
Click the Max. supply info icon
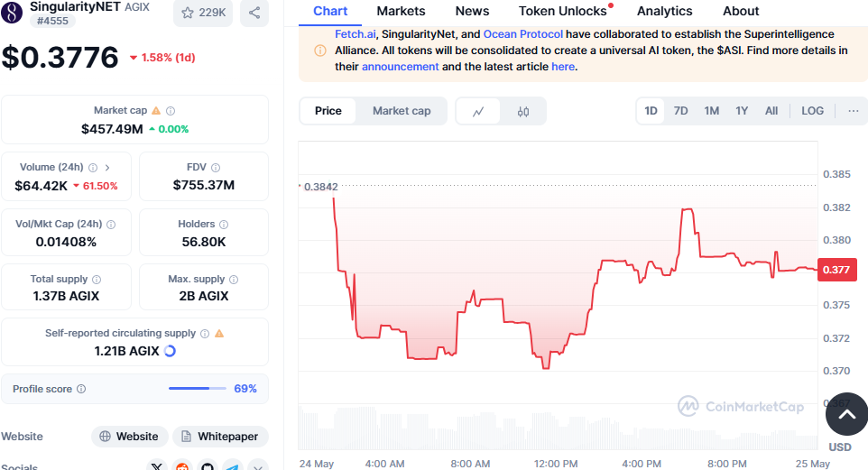pos(234,280)
